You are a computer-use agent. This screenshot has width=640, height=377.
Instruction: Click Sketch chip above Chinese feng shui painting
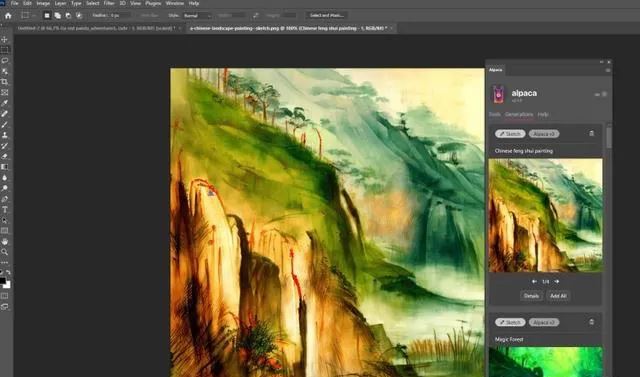tap(510, 134)
